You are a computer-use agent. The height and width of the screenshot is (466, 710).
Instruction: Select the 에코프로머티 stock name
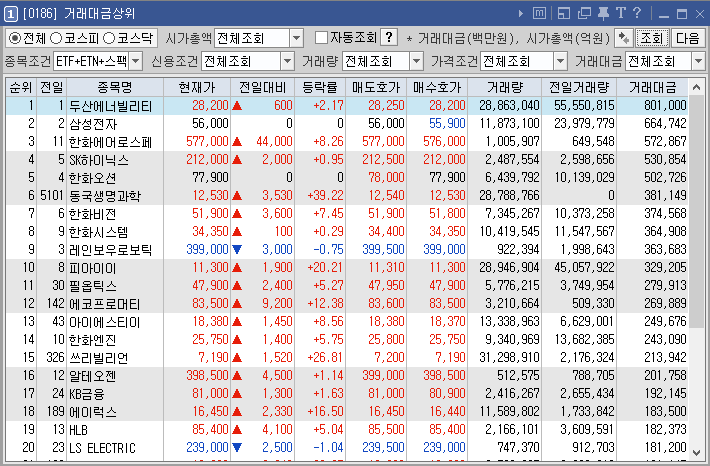pyautogui.click(x=105, y=304)
